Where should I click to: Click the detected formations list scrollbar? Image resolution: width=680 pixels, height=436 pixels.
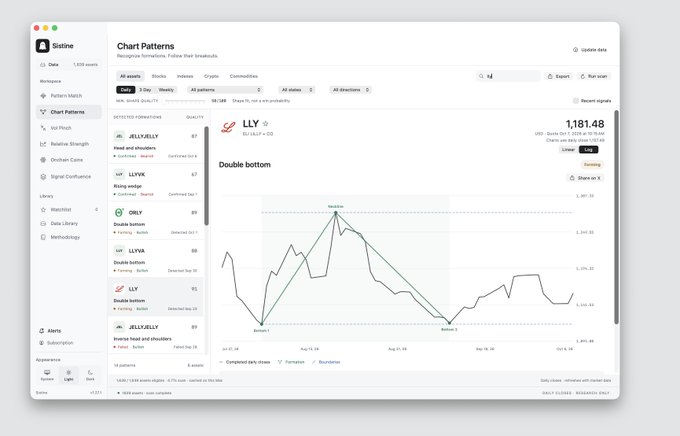[206, 176]
